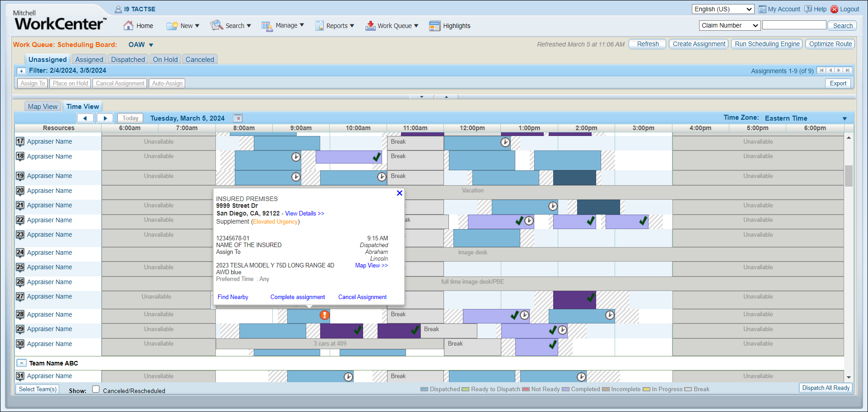Toggle the Canceled/Rescheduled checkbox

click(x=96, y=389)
